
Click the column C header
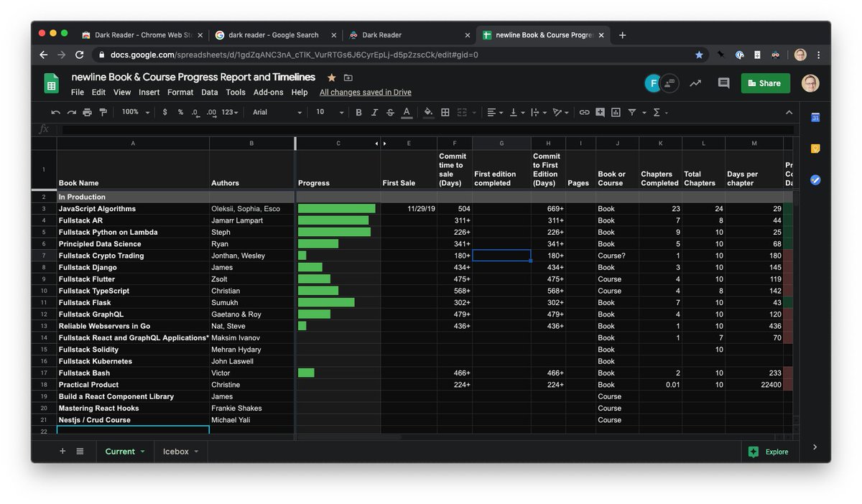coord(338,143)
